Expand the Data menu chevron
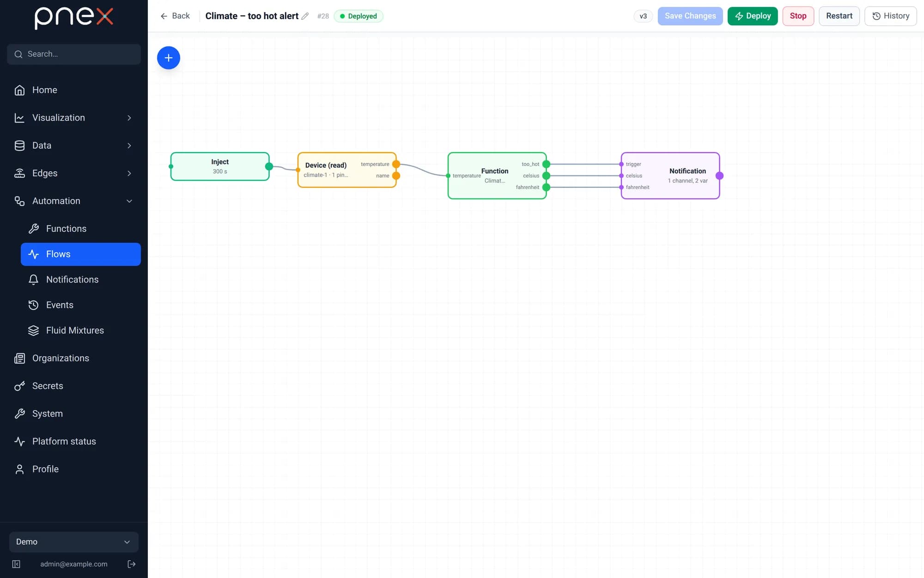Image resolution: width=924 pixels, height=578 pixels. [129, 146]
